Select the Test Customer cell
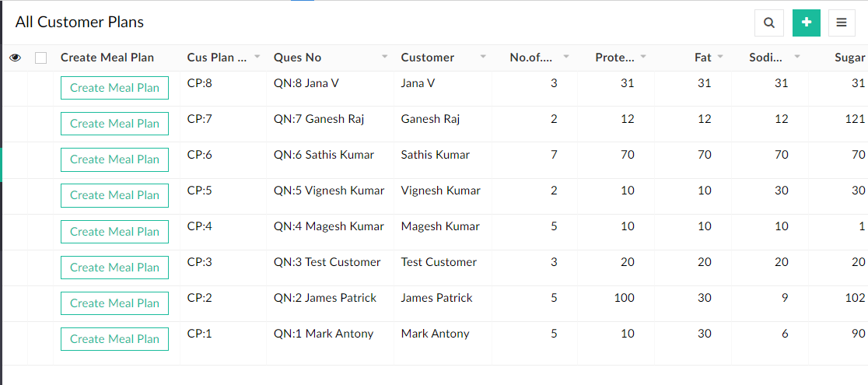Image resolution: width=868 pixels, height=385 pixels. tap(439, 262)
